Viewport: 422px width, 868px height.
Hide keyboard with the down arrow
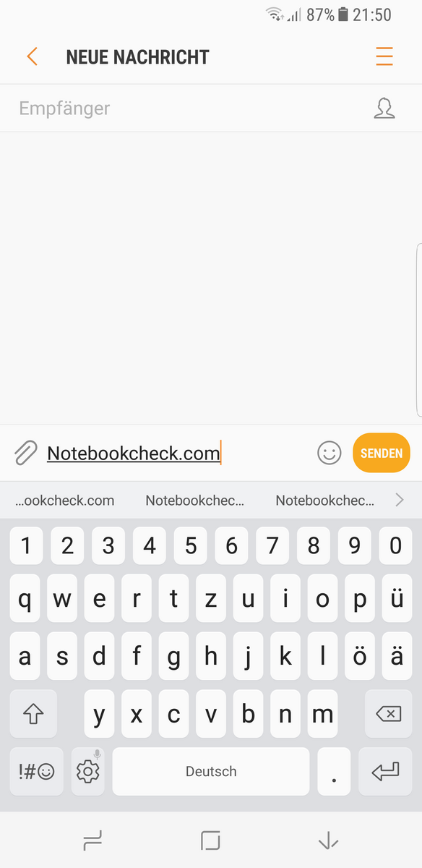(x=329, y=840)
